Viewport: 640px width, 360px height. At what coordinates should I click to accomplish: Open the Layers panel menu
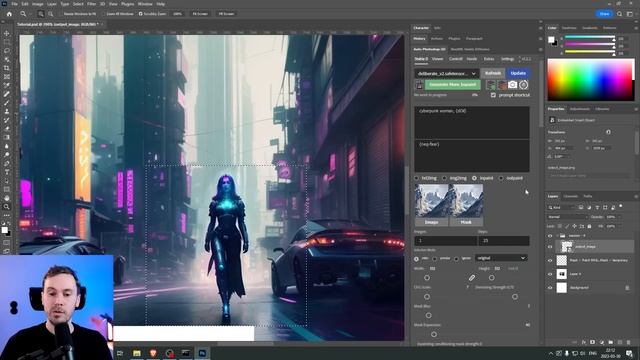(x=636, y=196)
